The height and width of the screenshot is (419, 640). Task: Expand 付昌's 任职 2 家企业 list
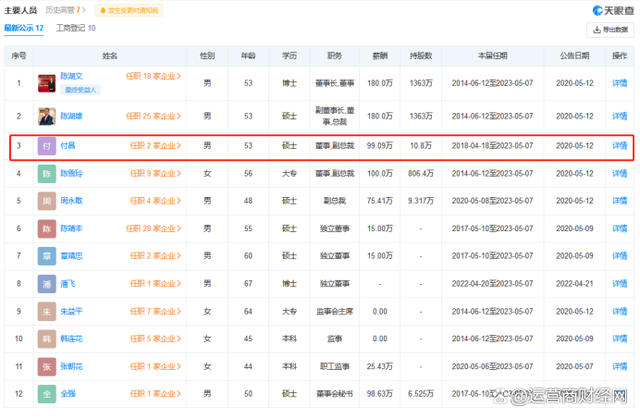[x=156, y=146]
